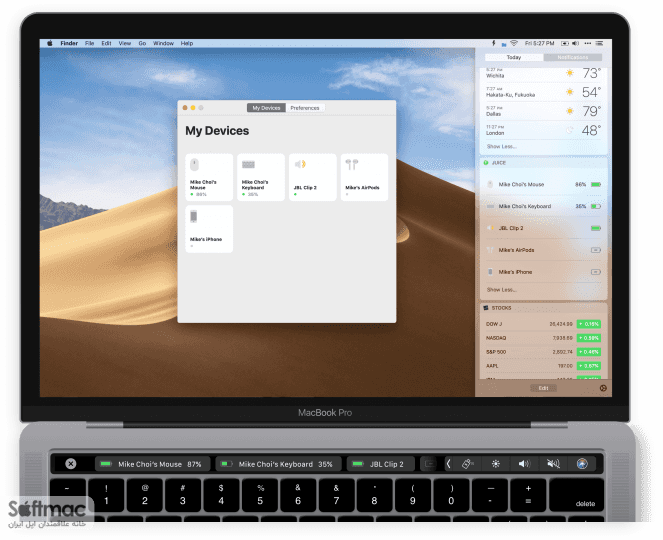The image size is (663, 540).
Task: Select Mike Choi's Keyboard device card
Action: [x=261, y=177]
